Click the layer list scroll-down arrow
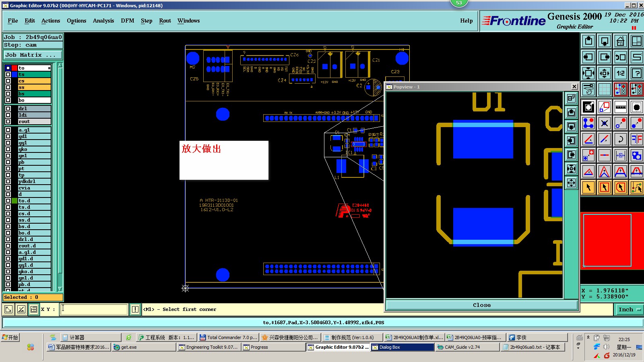This screenshot has height=362, width=644. coord(60,289)
